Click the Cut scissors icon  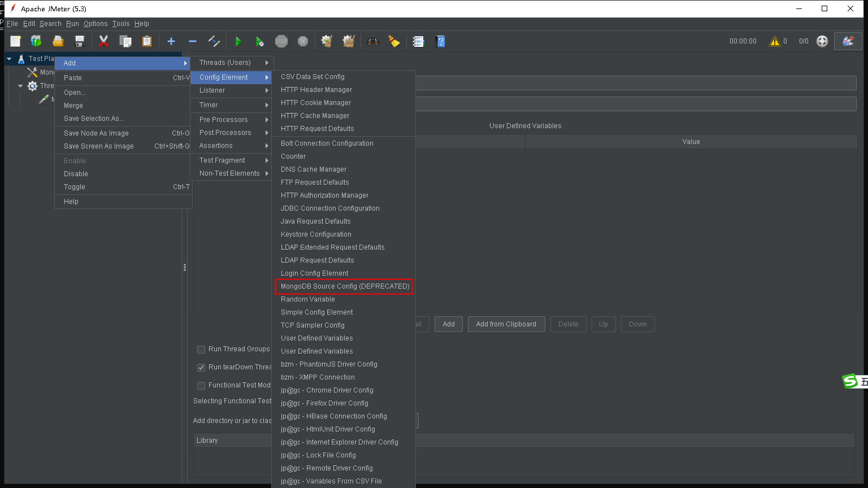point(104,41)
